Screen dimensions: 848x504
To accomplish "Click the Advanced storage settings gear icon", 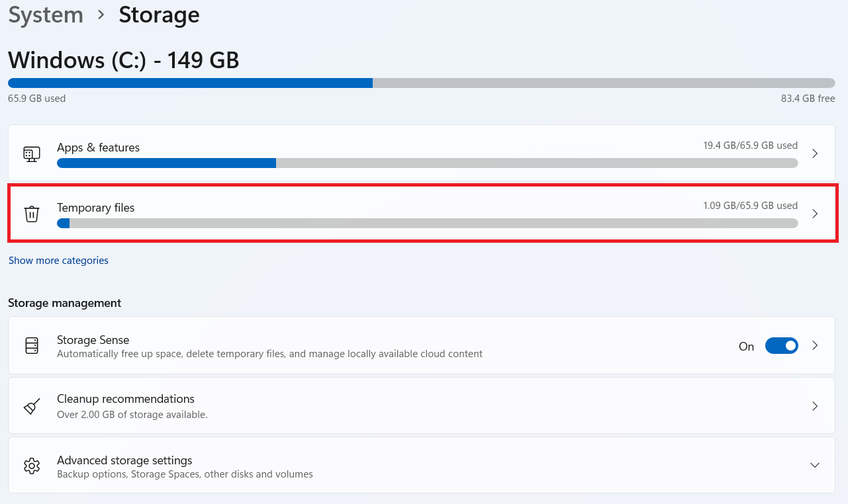I will pyautogui.click(x=32, y=466).
